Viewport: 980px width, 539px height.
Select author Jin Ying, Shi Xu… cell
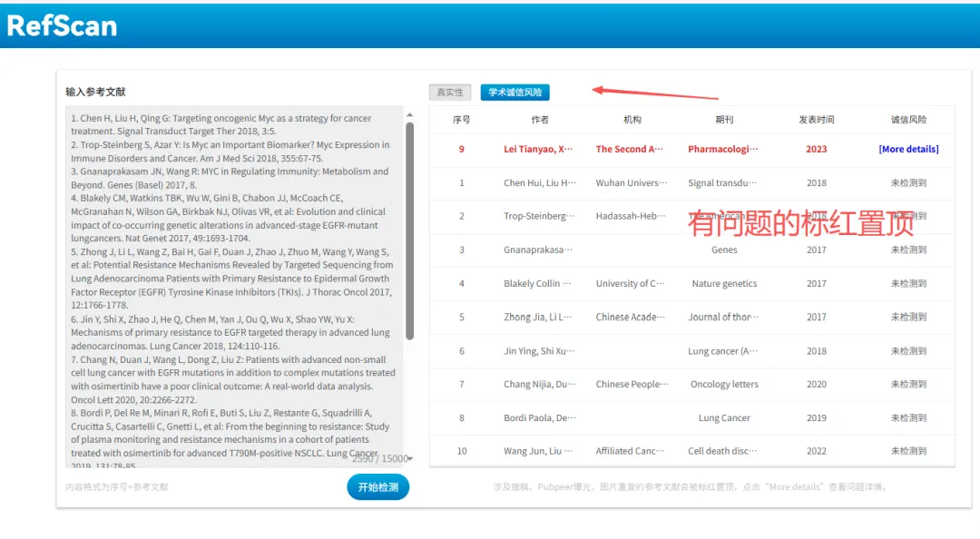point(539,351)
